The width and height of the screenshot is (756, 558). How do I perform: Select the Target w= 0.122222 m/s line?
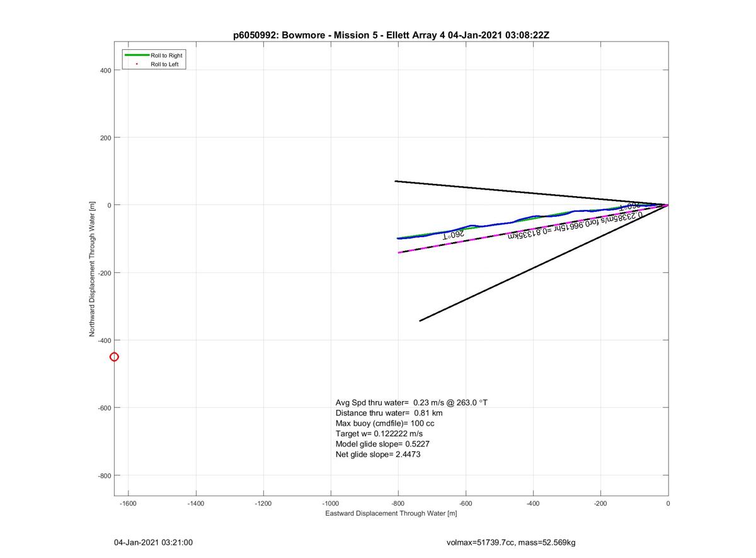(x=379, y=434)
